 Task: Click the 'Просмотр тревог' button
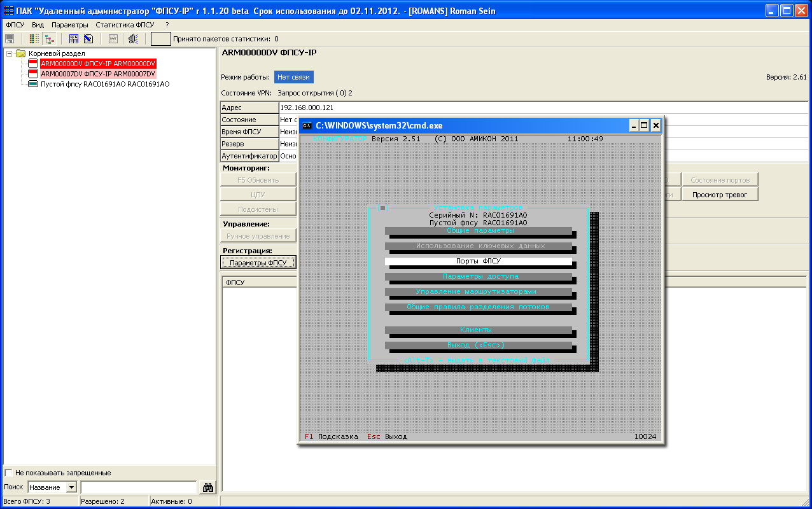pyautogui.click(x=720, y=195)
